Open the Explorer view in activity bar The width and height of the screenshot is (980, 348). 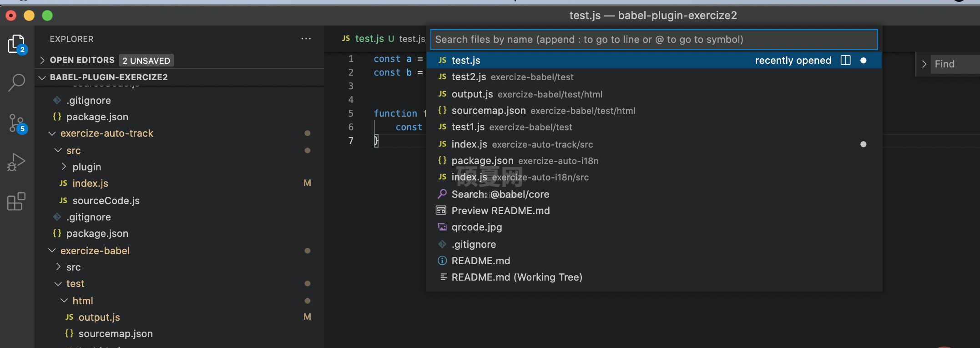(17, 44)
